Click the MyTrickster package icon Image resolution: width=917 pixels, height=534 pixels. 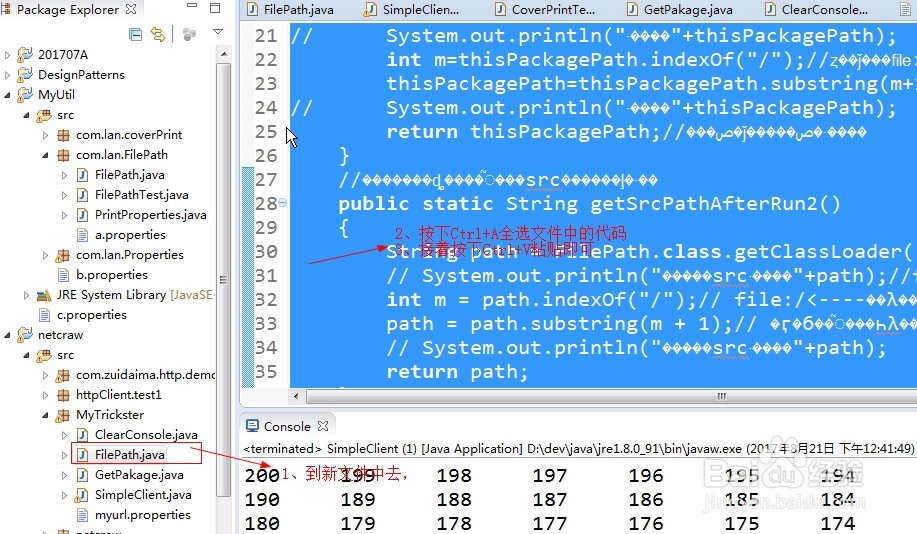pyautogui.click(x=63, y=415)
